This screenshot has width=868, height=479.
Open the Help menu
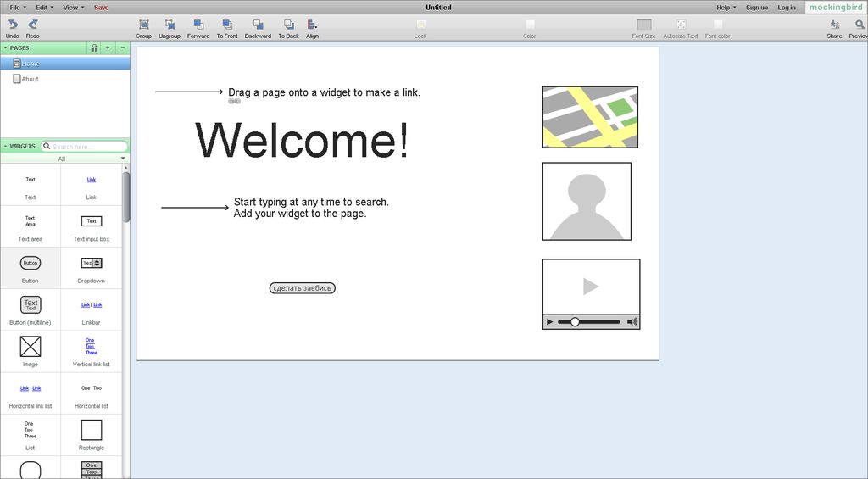[726, 7]
